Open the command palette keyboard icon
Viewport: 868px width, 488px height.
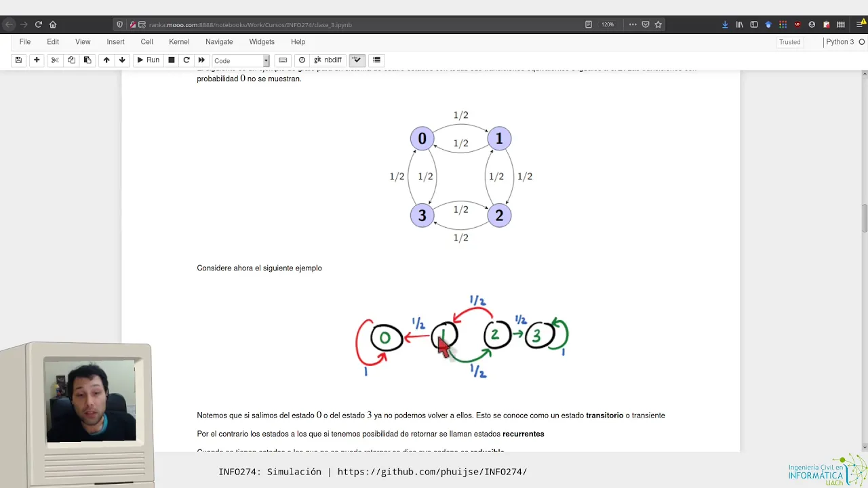(283, 60)
